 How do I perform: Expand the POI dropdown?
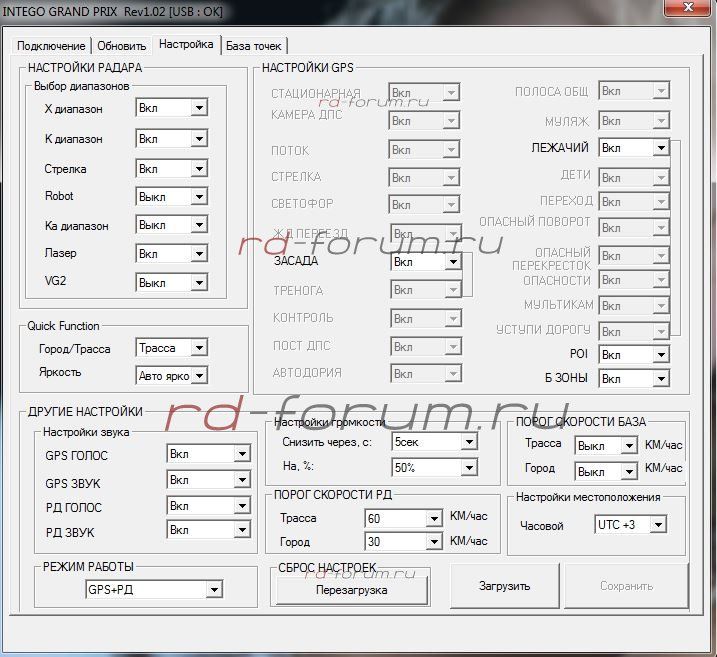pyautogui.click(x=634, y=354)
